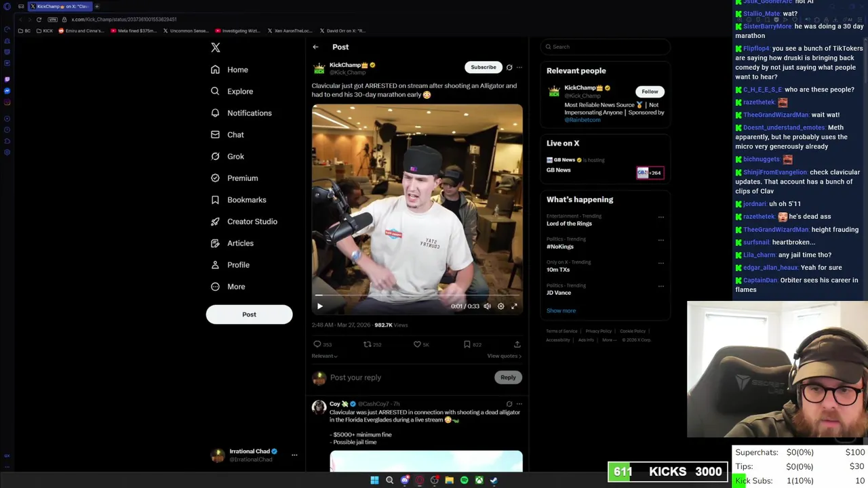Image resolution: width=868 pixels, height=488 pixels.
Task: Play the Clavicular video
Action: pos(320,306)
